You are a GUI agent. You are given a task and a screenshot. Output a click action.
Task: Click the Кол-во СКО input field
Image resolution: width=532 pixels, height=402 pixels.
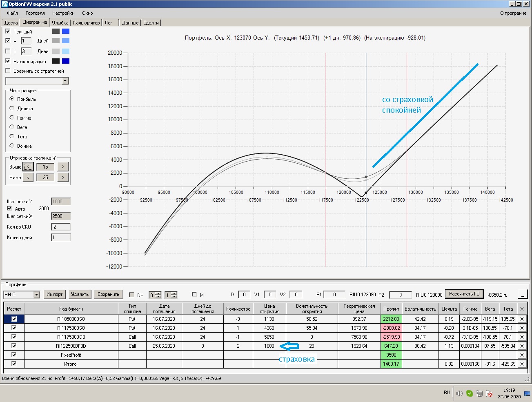[x=61, y=227]
